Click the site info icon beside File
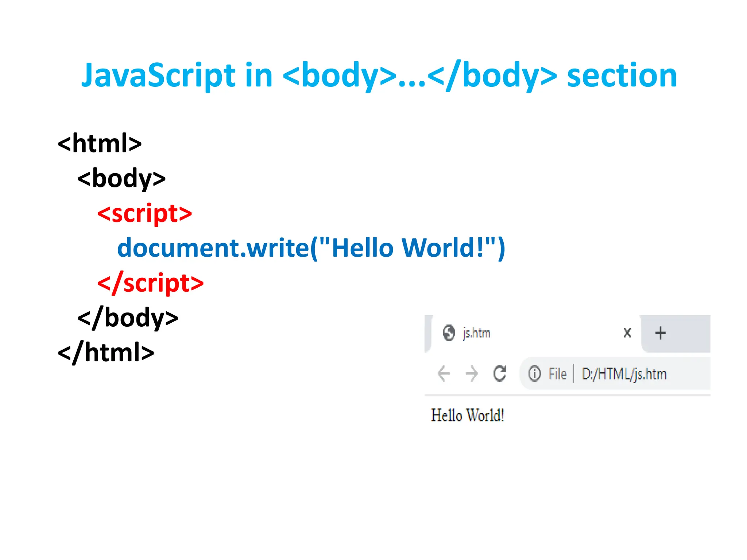The image size is (747, 560). (534, 374)
